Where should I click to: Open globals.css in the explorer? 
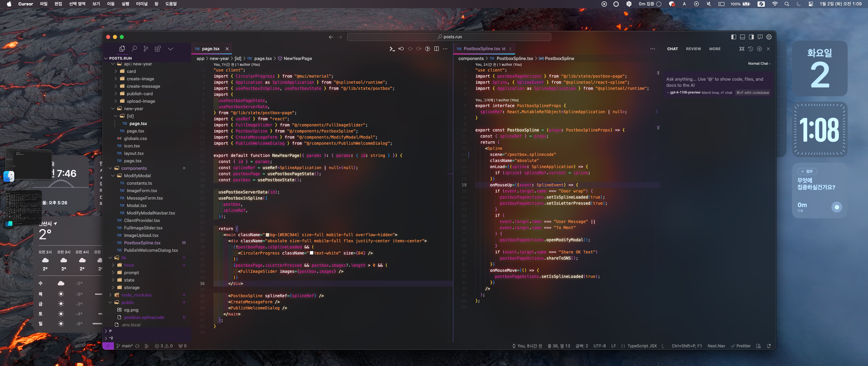[x=135, y=138]
